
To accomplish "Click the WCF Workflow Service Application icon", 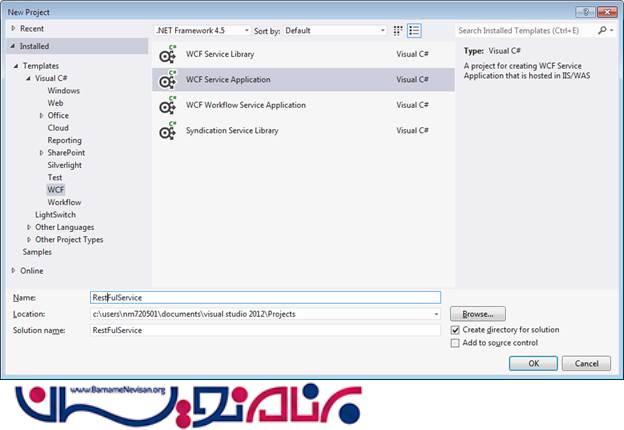I will 168,105.
